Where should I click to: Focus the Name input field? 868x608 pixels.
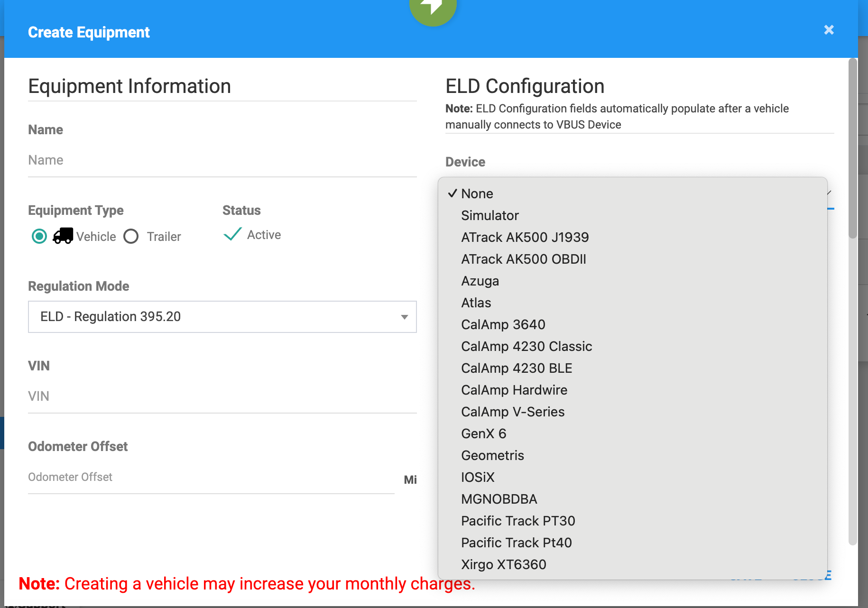(x=222, y=160)
